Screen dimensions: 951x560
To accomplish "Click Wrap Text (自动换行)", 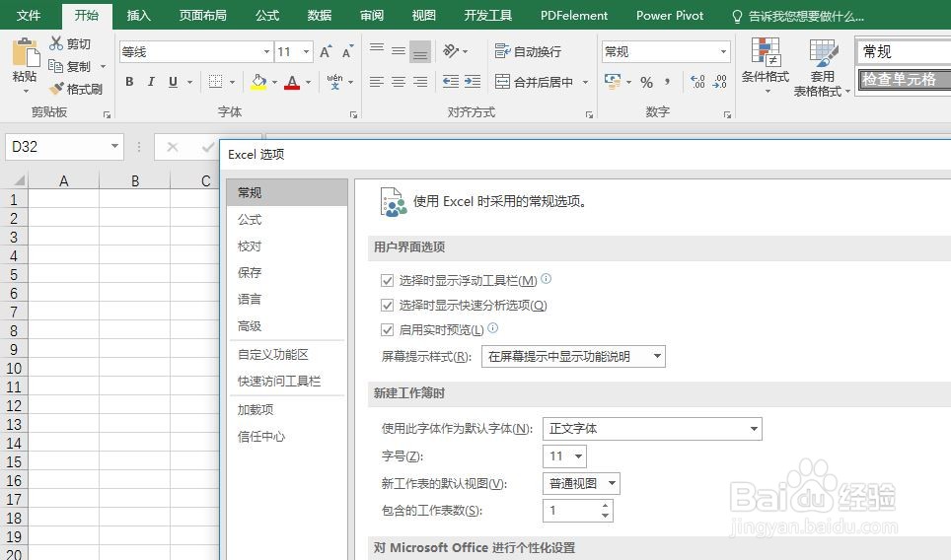I will (x=528, y=51).
